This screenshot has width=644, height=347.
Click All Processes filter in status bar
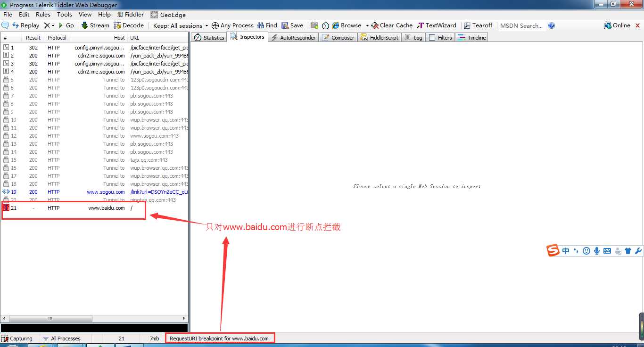point(62,339)
